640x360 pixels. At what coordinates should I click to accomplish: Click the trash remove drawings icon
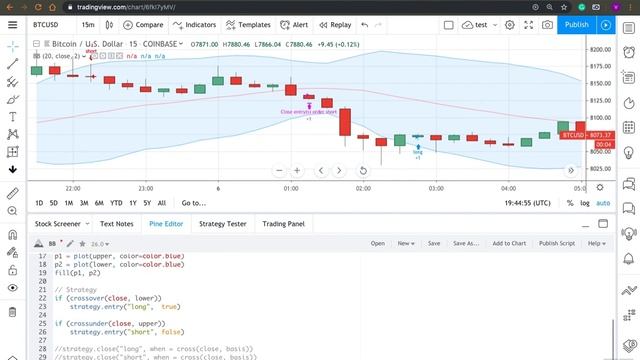click(13, 312)
